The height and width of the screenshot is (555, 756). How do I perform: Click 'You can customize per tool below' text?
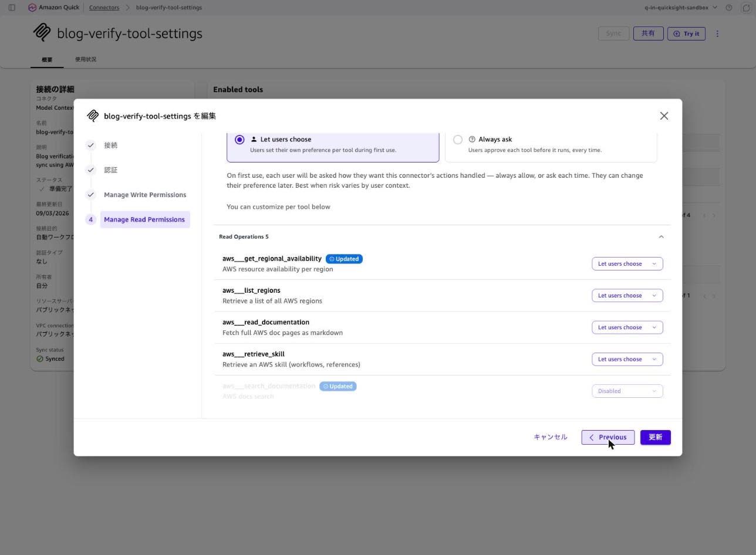279,207
